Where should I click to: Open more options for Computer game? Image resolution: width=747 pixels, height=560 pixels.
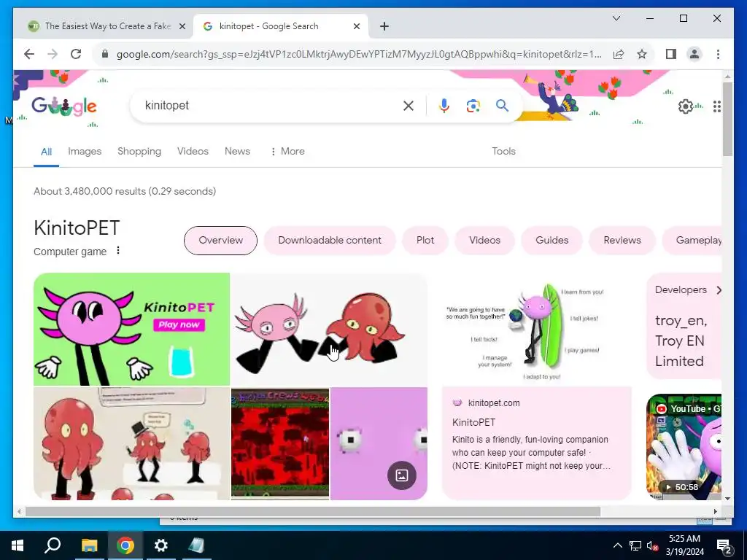[x=118, y=251]
